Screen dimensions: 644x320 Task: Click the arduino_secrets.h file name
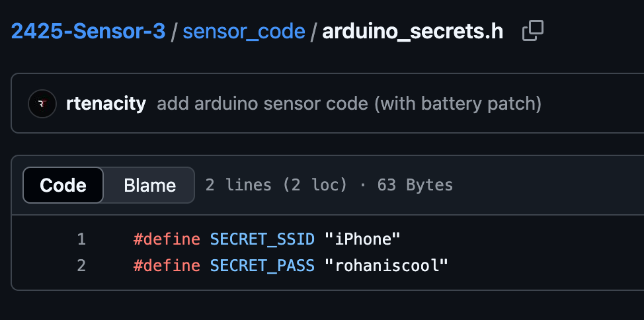[x=413, y=31]
